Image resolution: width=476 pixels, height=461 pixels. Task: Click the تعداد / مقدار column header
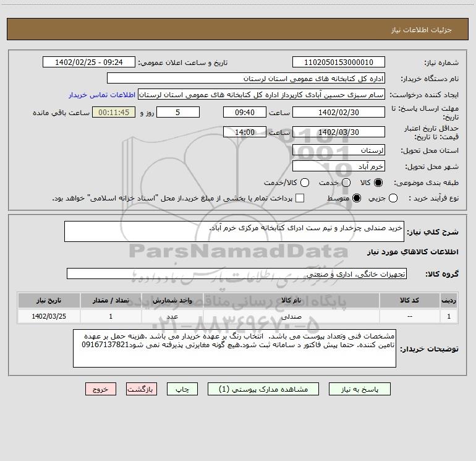111,300
